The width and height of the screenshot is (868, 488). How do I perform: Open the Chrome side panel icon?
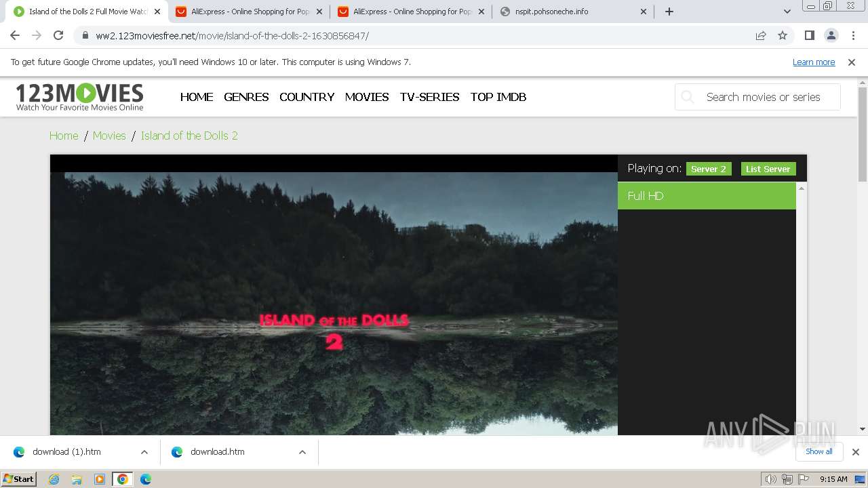click(809, 35)
